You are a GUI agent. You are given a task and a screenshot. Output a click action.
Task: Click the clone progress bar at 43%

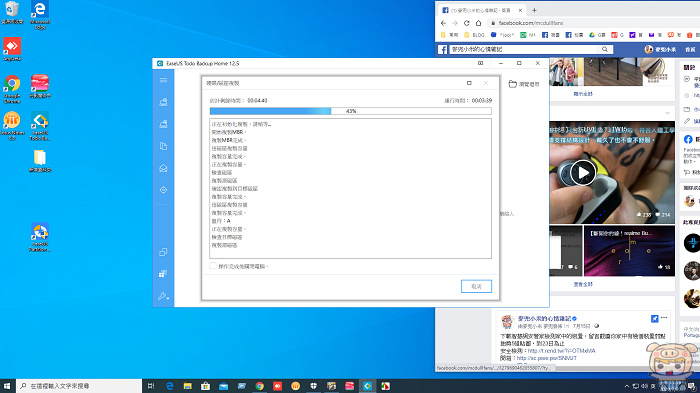click(x=351, y=111)
